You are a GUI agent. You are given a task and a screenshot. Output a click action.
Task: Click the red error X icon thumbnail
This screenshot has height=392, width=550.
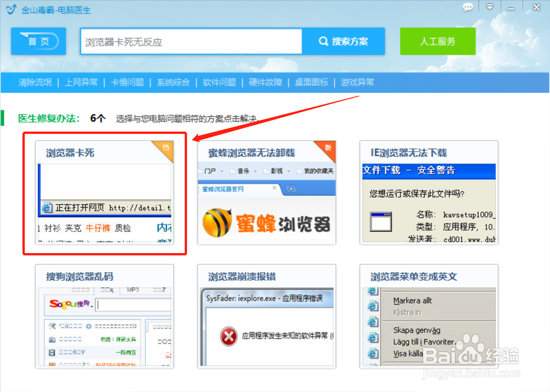tap(228, 336)
